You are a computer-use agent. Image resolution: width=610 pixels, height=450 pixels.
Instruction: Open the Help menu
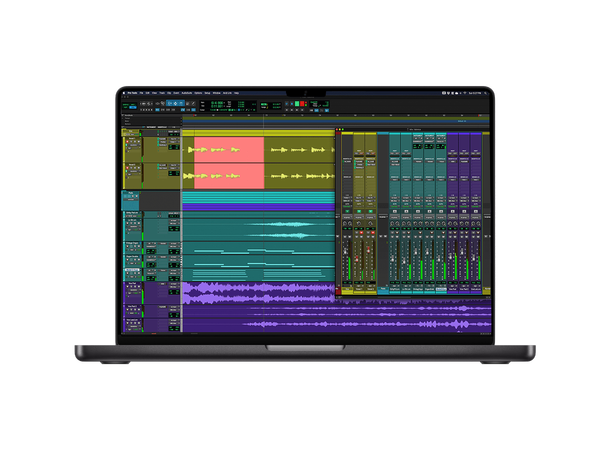(x=237, y=93)
